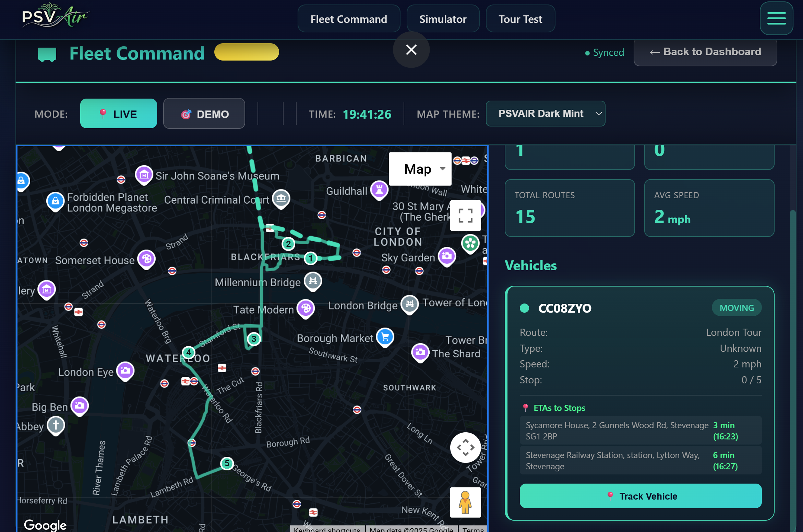
Task: Click route stop marker 3
Action: pyautogui.click(x=254, y=339)
